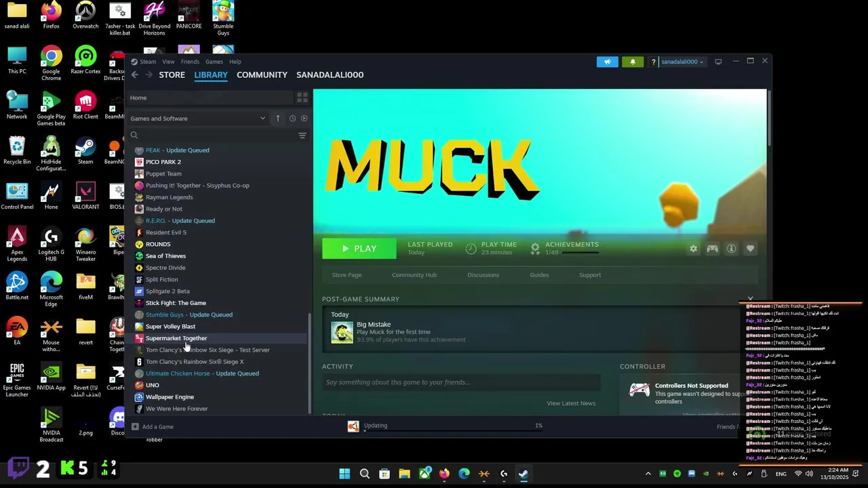Show Muck game info icon
868x488 pixels.
731,249
